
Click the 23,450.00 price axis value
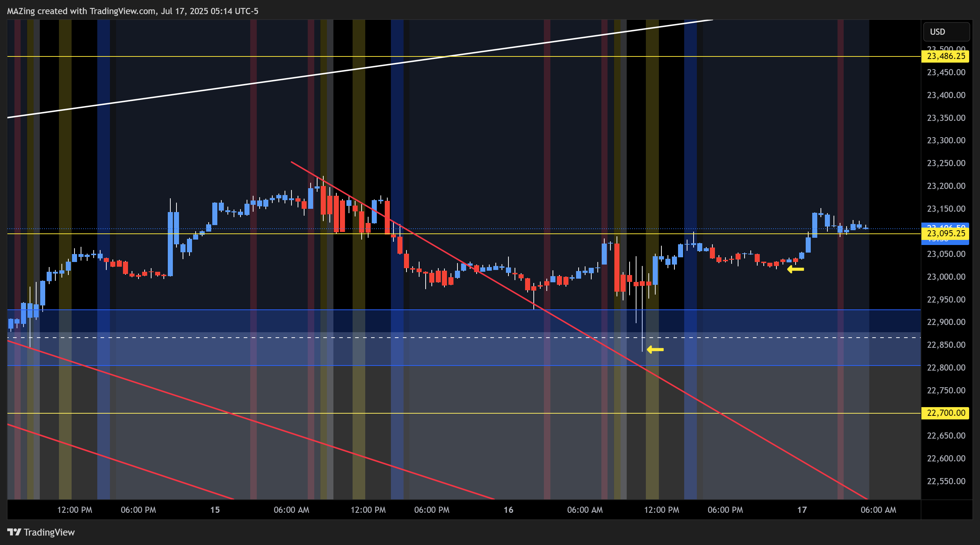(x=946, y=72)
